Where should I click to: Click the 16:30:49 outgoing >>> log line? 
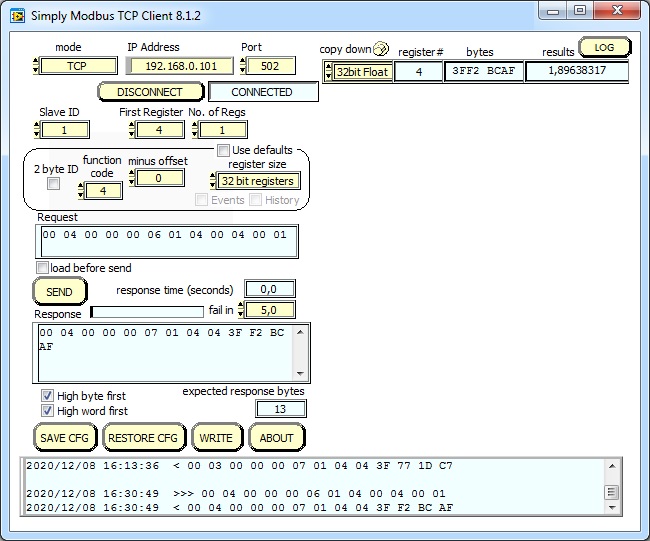point(236,493)
